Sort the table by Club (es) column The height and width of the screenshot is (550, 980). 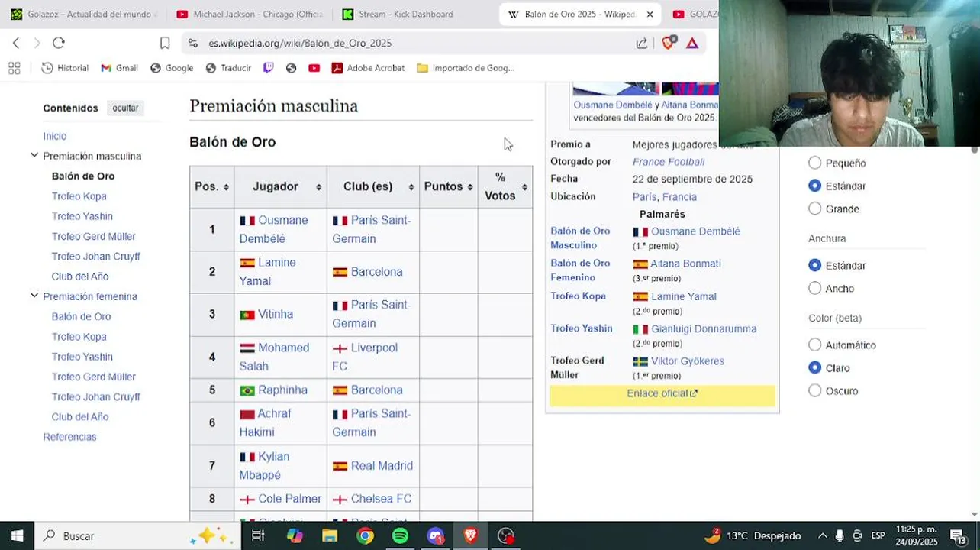(x=373, y=186)
